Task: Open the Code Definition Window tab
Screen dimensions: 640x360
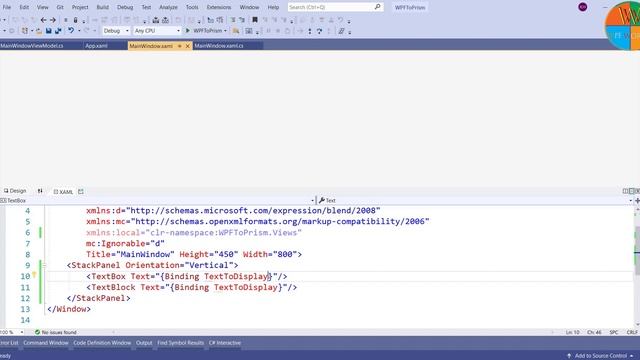Action: tap(102, 343)
